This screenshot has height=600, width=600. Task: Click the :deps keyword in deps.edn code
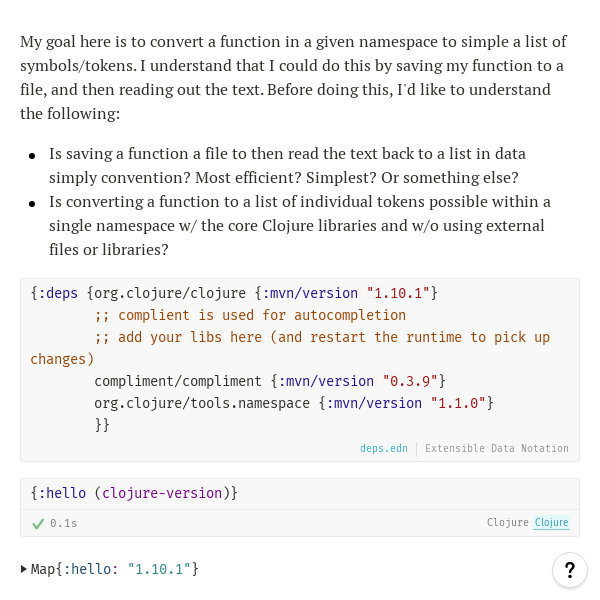pos(59,293)
